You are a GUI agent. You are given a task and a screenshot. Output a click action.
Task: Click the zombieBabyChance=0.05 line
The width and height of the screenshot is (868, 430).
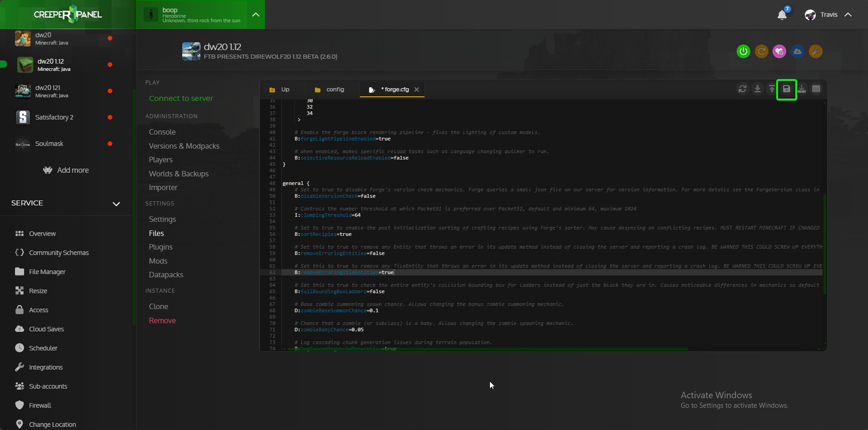329,330
